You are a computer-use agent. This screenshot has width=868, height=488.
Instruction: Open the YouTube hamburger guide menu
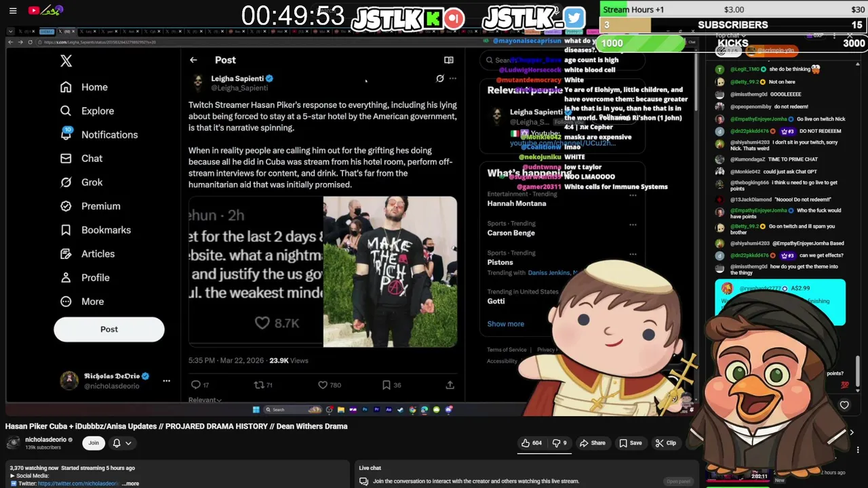13,10
